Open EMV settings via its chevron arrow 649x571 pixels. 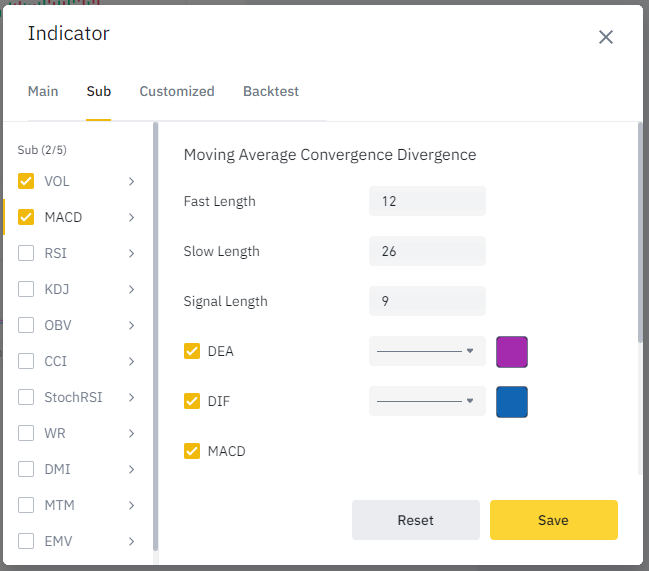tap(132, 541)
